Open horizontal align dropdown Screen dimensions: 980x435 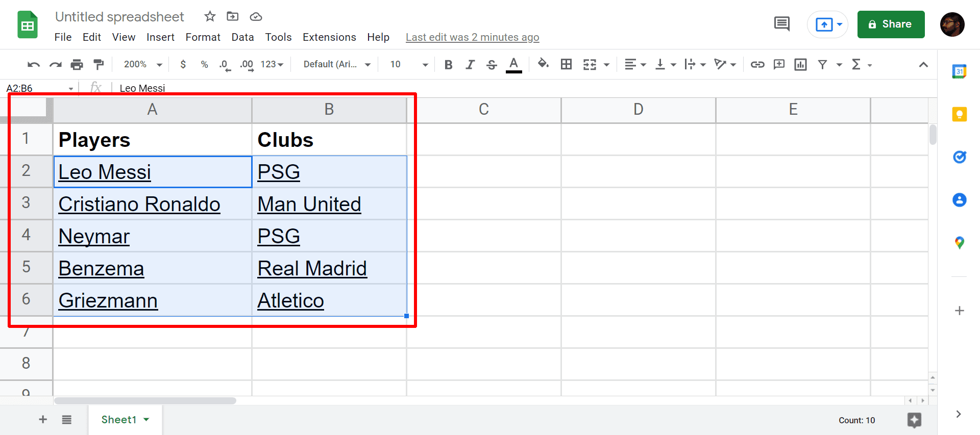coord(635,64)
